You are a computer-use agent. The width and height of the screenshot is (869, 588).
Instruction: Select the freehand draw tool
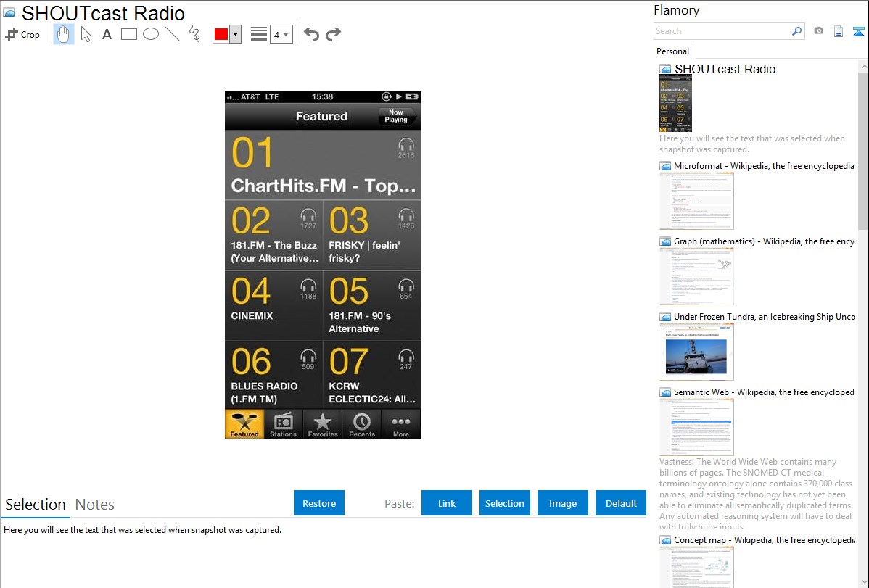click(194, 34)
